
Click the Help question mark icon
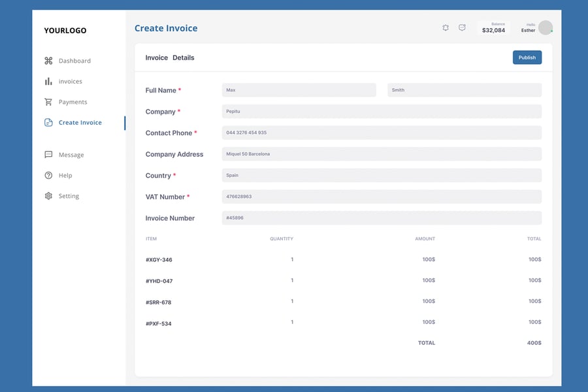48,176
